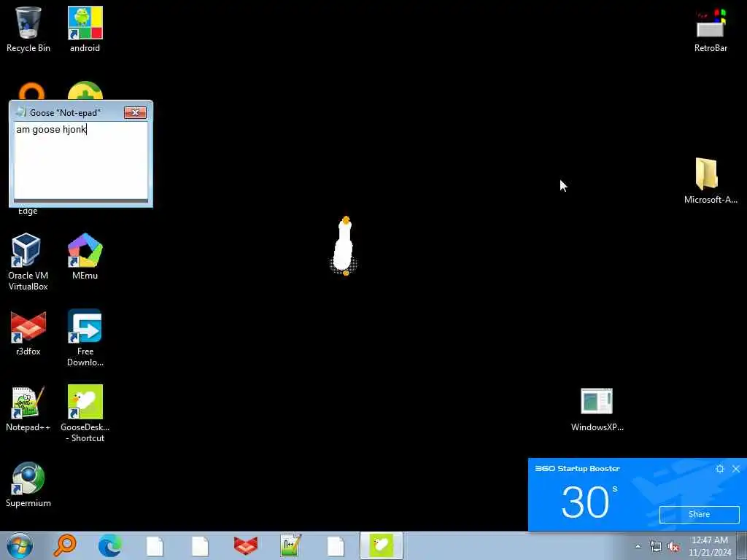Image resolution: width=747 pixels, height=560 pixels.
Task: Click the 30 seconds boot time number
Action: (x=585, y=502)
